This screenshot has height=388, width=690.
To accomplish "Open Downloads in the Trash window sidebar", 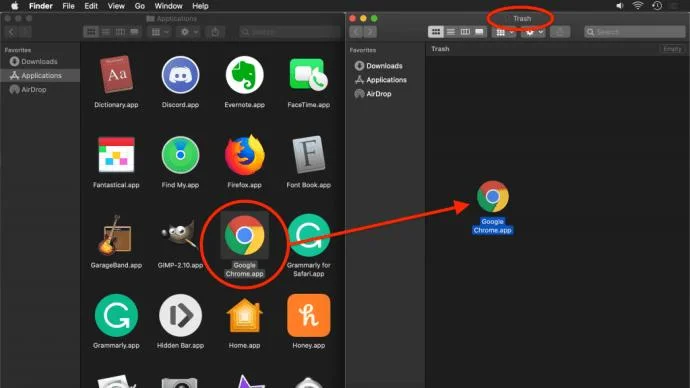I will (378, 66).
